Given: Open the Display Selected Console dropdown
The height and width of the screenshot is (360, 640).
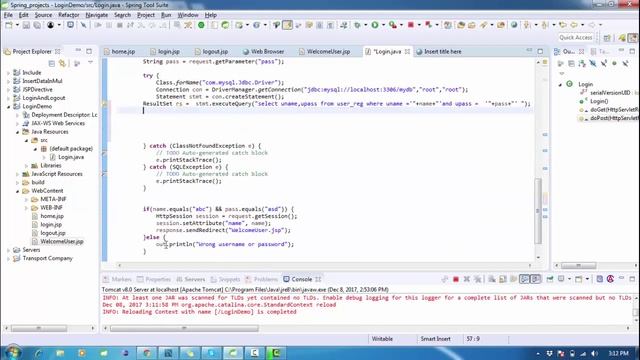Looking at the screenshot, I should [570, 279].
